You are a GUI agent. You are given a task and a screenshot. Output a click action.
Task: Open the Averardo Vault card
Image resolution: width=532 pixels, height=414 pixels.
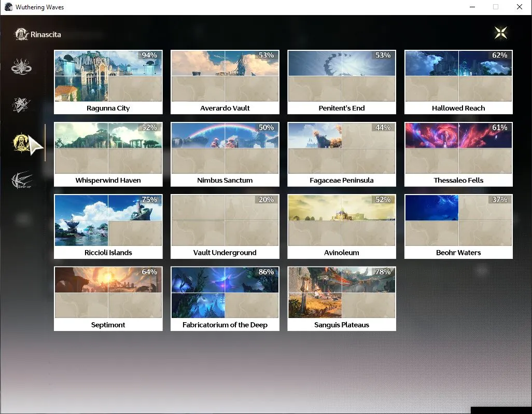[x=225, y=82]
